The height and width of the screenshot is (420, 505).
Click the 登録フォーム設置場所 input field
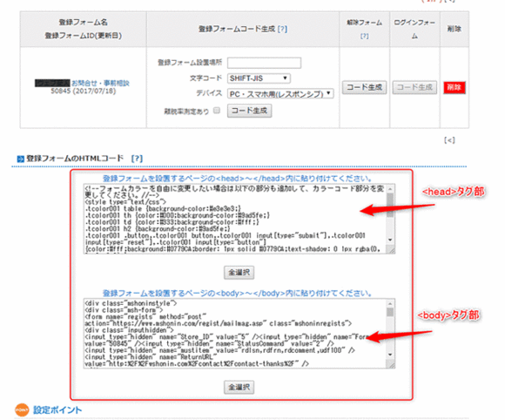pos(264,63)
